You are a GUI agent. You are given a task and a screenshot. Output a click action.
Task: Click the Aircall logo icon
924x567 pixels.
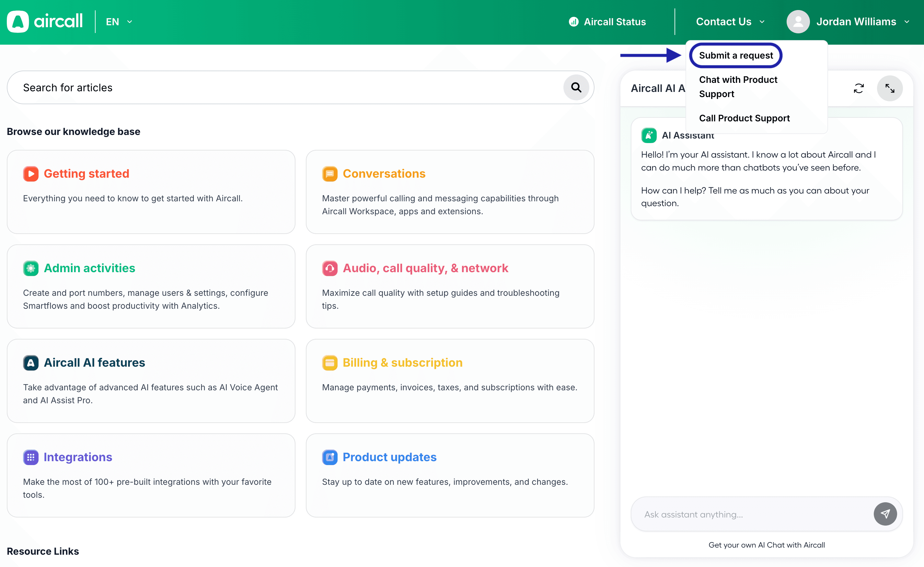[17, 22]
